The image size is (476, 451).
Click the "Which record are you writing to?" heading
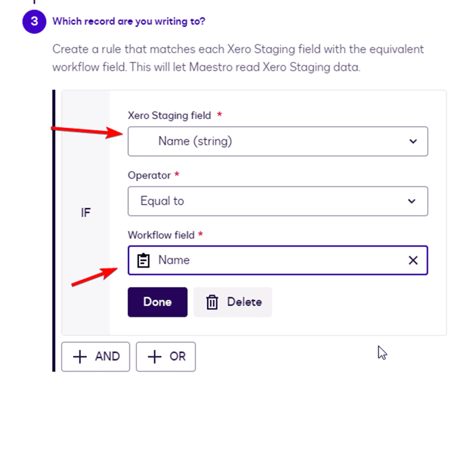(129, 21)
